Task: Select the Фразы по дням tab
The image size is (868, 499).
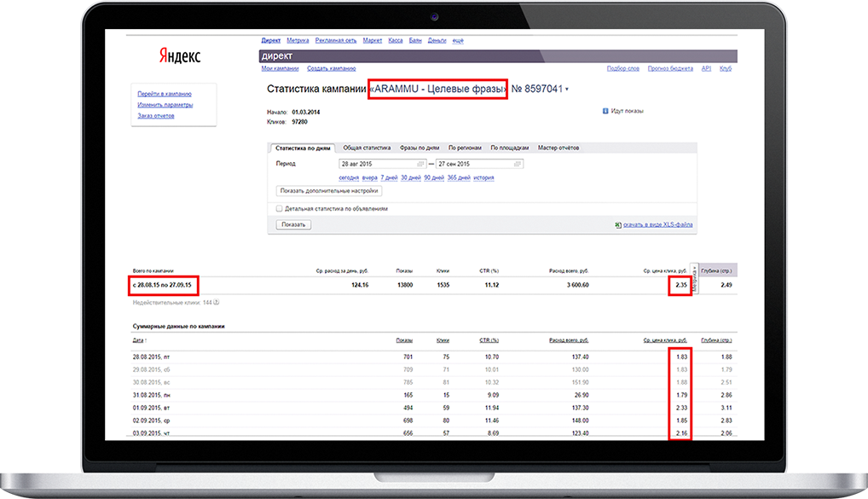Action: click(x=420, y=148)
